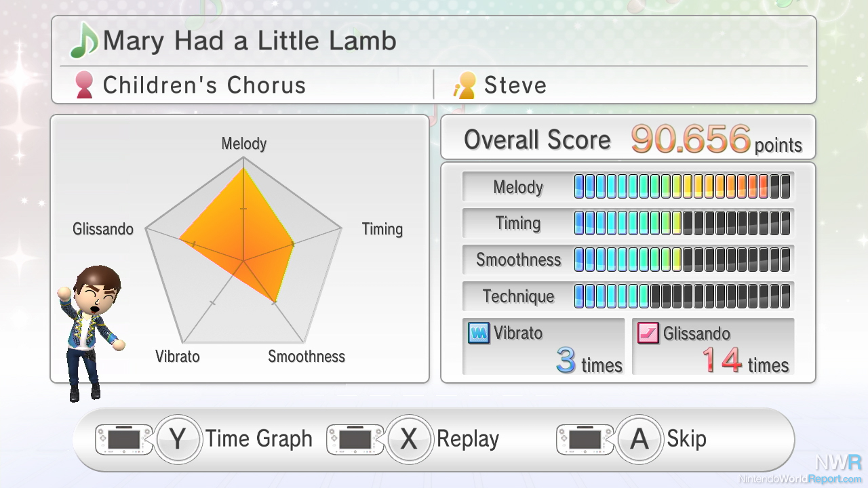Click the gamepad icon beside Time Graph

[x=125, y=439]
